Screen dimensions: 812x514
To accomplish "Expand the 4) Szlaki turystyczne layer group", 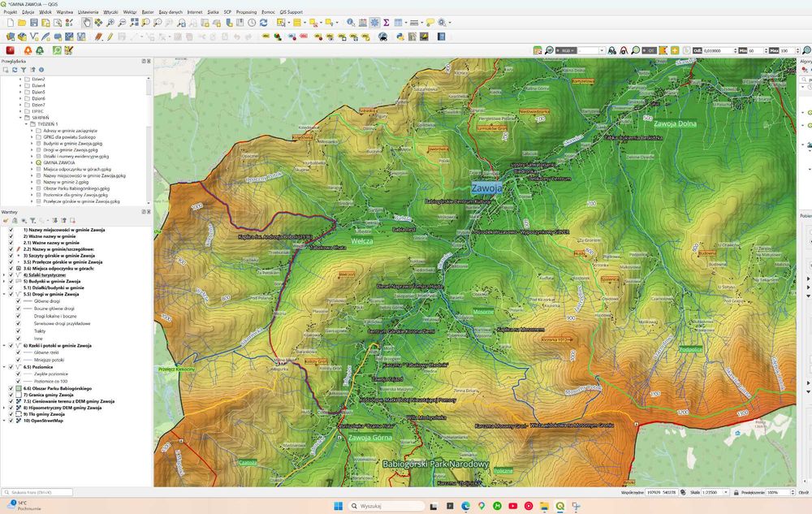I will 4,274.
